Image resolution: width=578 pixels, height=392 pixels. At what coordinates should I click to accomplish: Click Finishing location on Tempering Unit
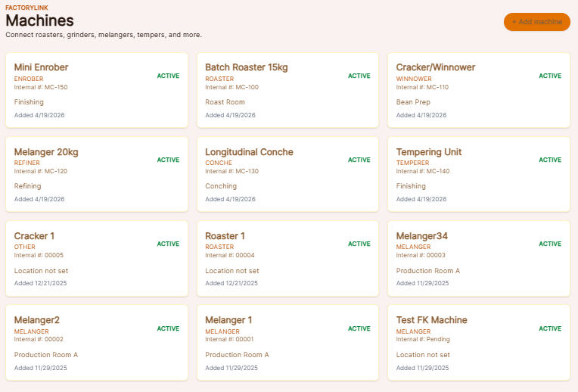[x=411, y=186]
